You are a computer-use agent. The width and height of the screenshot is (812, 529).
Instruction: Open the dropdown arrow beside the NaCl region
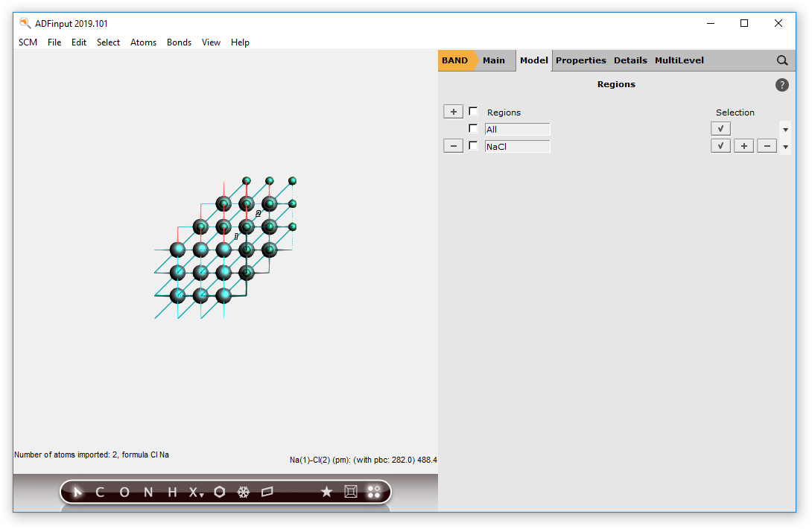click(x=785, y=146)
